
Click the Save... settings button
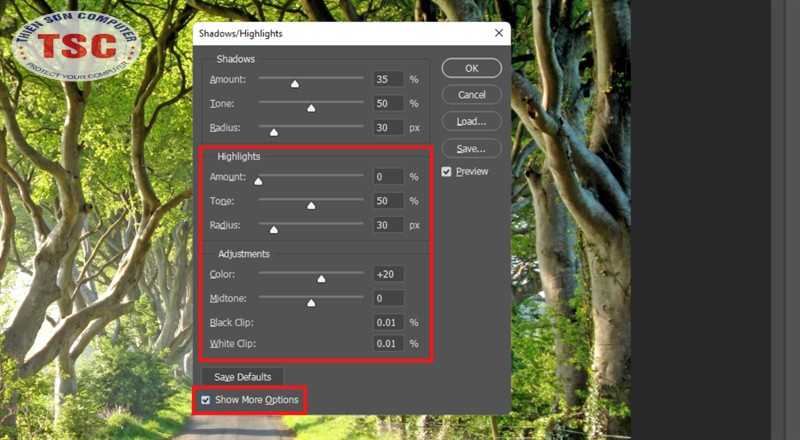point(471,148)
